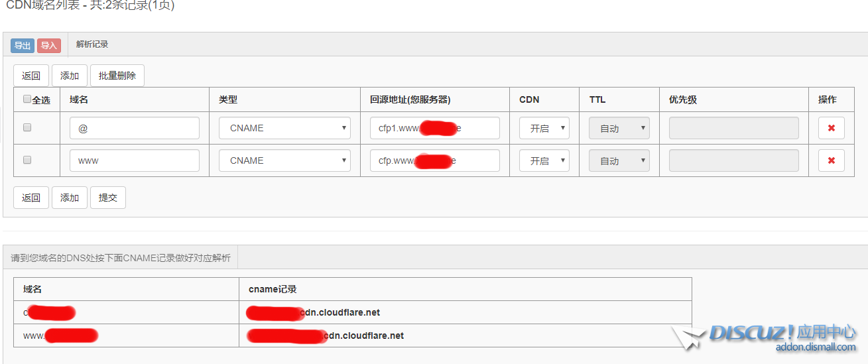Screen dimensions: 868x364
Task: Click the red 导入 import button
Action: [49, 45]
